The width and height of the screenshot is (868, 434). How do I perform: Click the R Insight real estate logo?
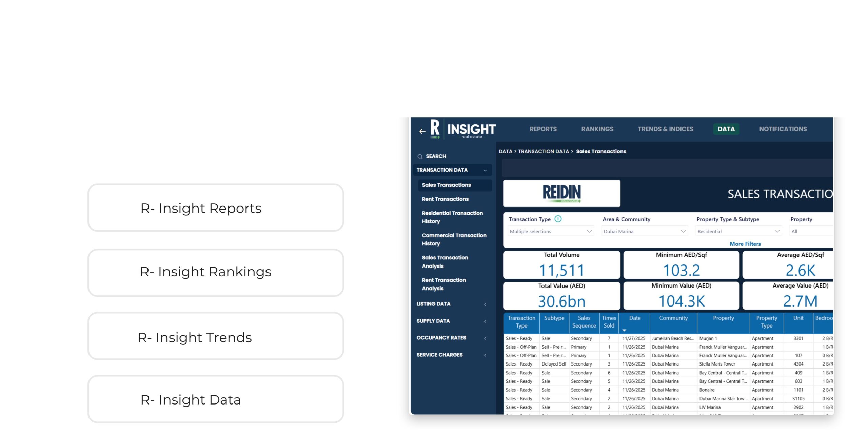coord(463,129)
